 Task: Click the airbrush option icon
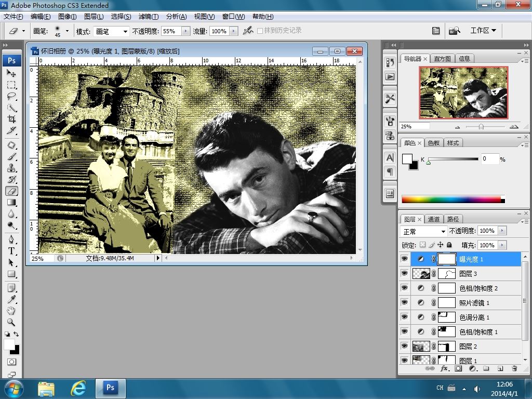click(248, 31)
